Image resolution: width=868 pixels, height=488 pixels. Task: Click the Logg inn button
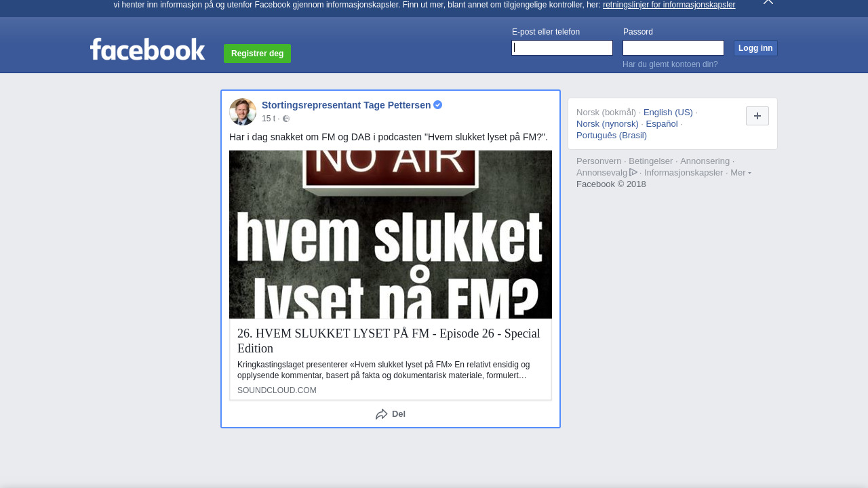click(755, 48)
